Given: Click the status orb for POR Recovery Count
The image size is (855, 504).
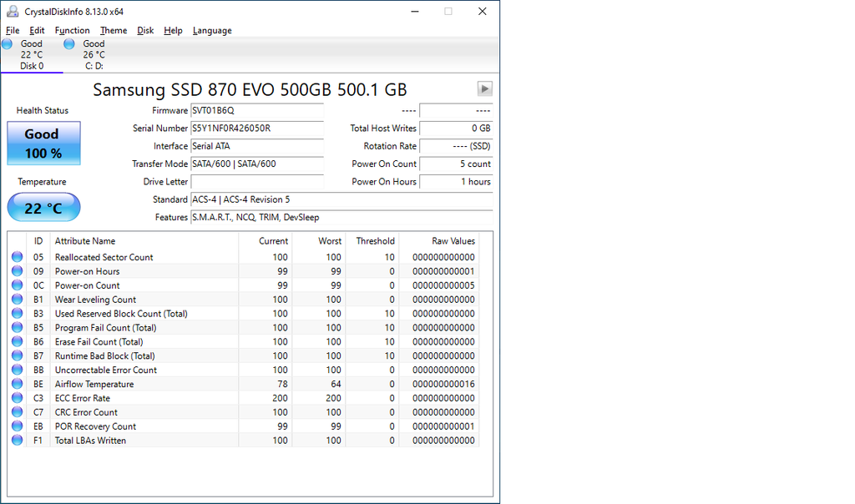Looking at the screenshot, I should (18, 426).
